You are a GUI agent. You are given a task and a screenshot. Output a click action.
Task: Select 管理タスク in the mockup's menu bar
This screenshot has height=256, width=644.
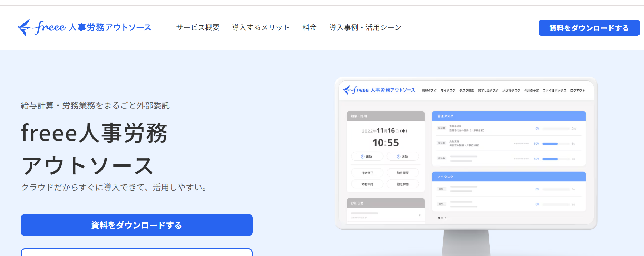(429, 91)
